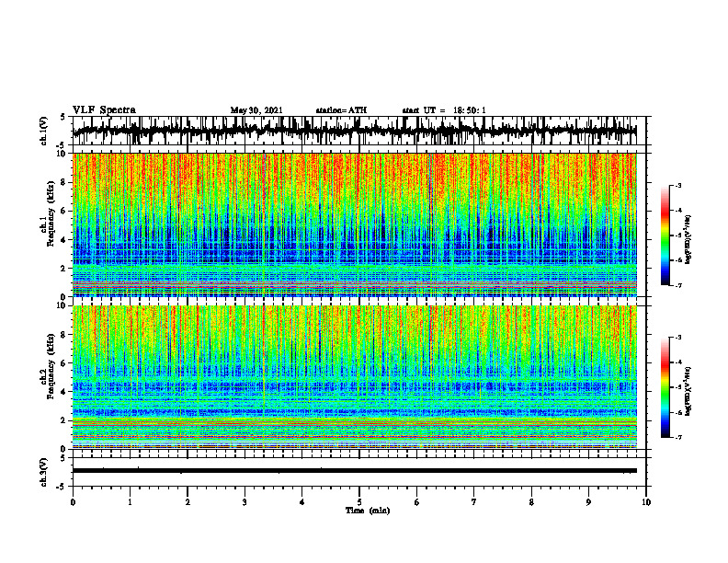Click the "-3" tick on ch.1 color bar
This screenshot has height=563, width=728.
tap(678, 185)
